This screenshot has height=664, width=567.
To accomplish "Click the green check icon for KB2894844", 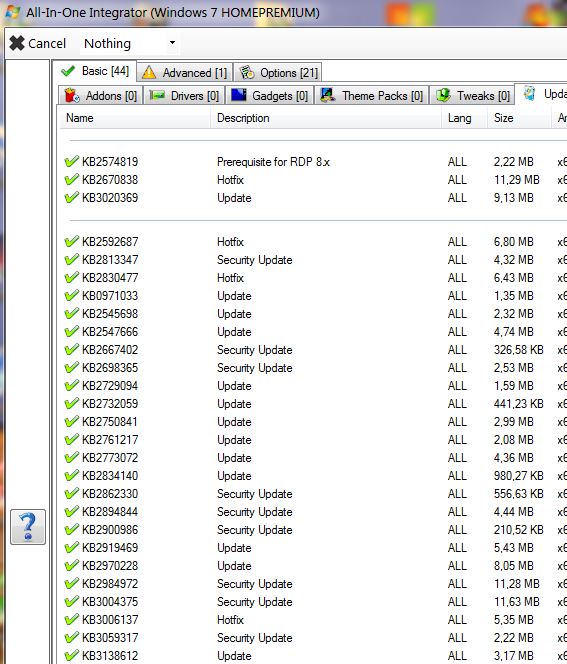I will pyautogui.click(x=72, y=511).
